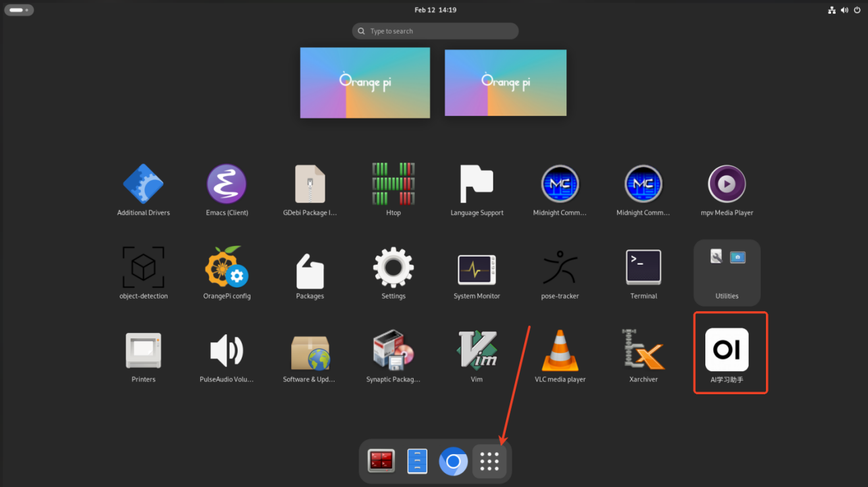Click the Activities pill in top-left corner
The width and height of the screenshot is (868, 487).
coord(18,10)
